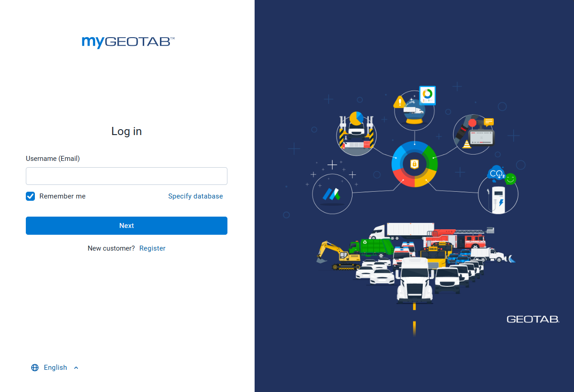
Task: Click the Next button
Action: point(126,225)
